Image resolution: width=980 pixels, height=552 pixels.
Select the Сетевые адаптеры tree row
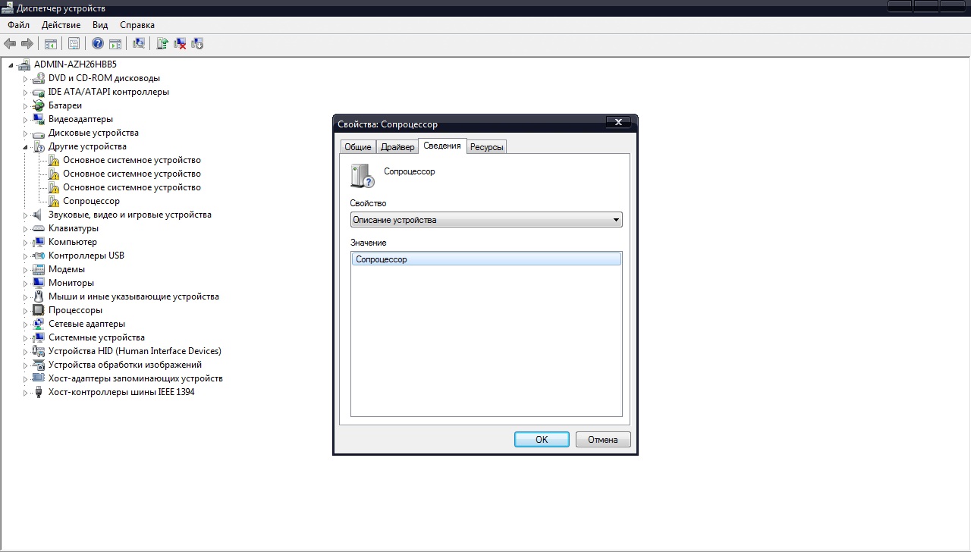tap(87, 324)
